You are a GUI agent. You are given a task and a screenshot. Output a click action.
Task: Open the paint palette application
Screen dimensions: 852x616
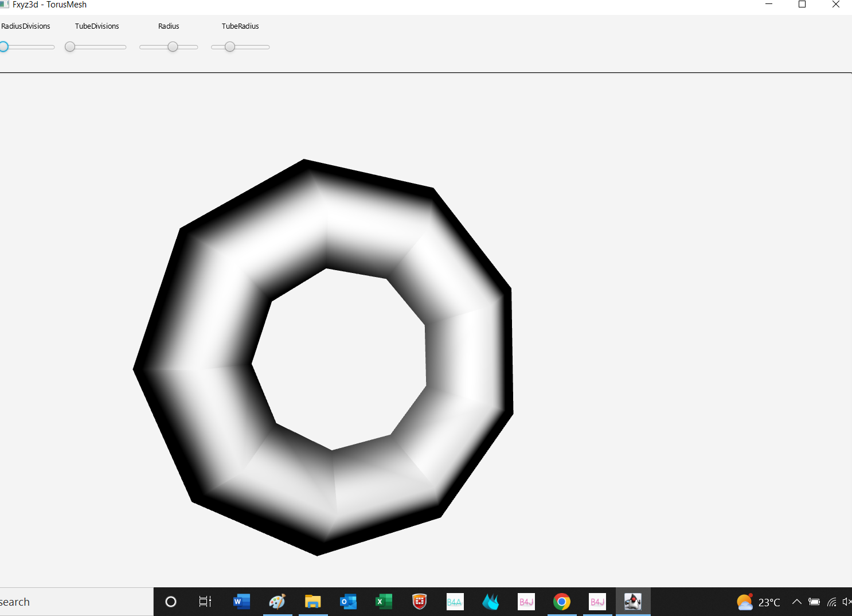coord(278,602)
